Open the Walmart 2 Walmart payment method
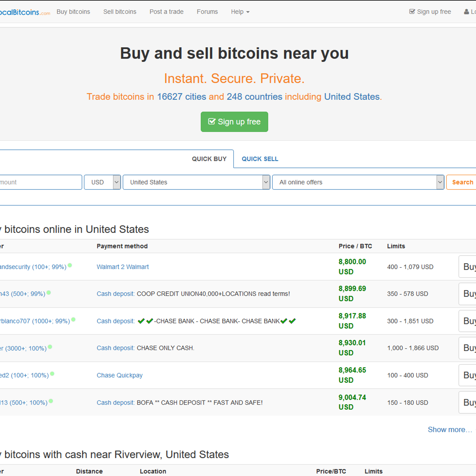 pos(123,267)
